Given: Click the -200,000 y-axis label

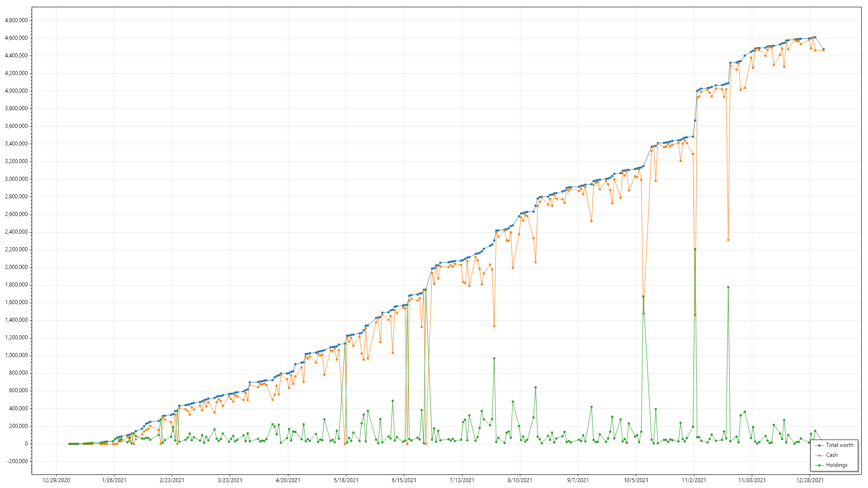Looking at the screenshot, I should point(17,461).
